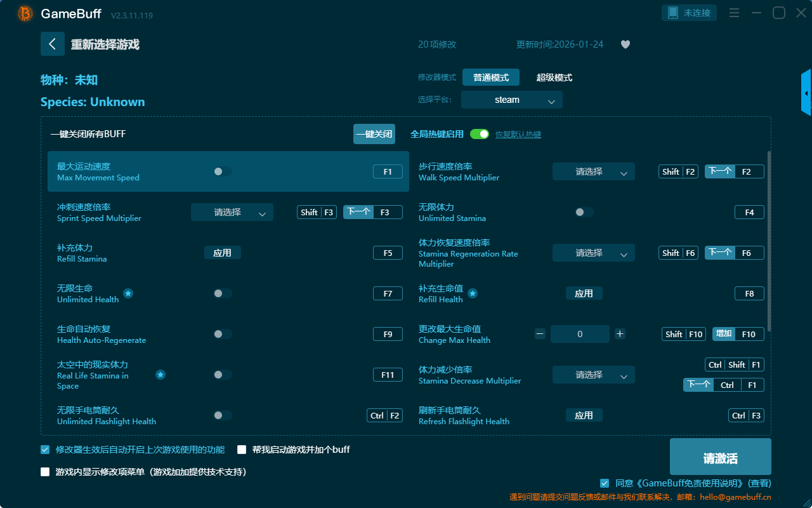Screen dimensions: 812x508
Task: Open Walk Speed Multiplier dropdown
Action: pos(593,171)
